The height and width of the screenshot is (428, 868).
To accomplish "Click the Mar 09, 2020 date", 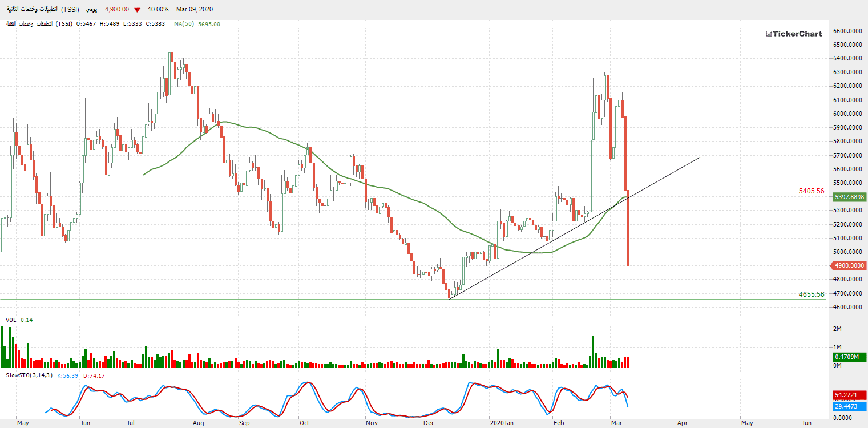I will point(195,10).
